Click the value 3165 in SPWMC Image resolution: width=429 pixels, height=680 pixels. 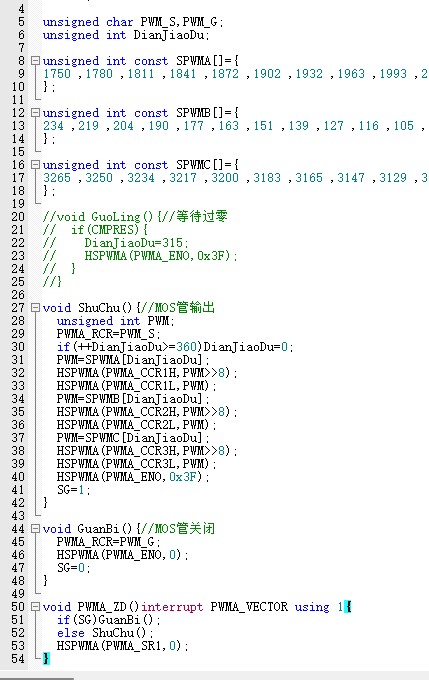pyautogui.click(x=309, y=178)
